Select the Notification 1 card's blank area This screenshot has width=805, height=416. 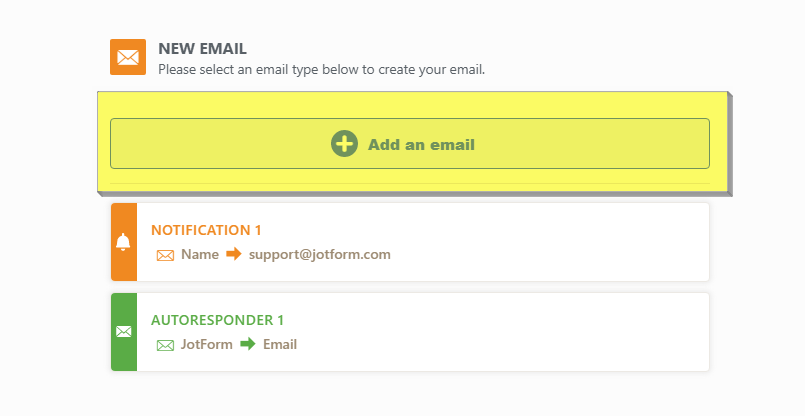click(550, 242)
